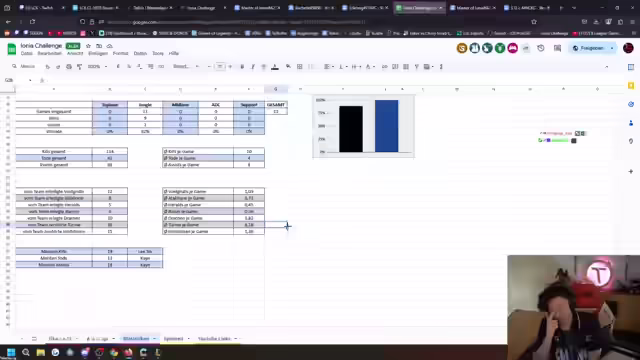This screenshot has width=640, height=360.
Task: Click the undo arrow in toolbar
Action: [x=47, y=67]
